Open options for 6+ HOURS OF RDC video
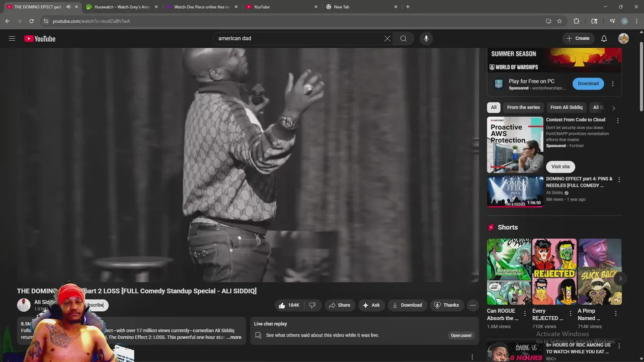 pyautogui.click(x=619, y=346)
